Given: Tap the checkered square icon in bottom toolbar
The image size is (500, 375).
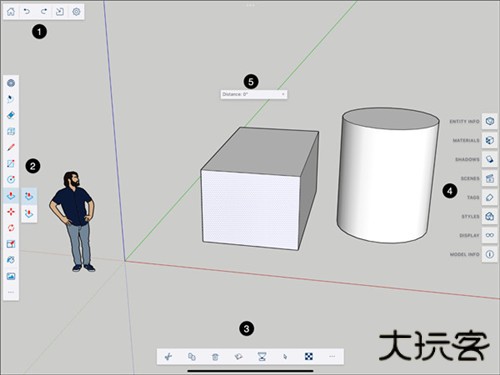Looking at the screenshot, I should tap(309, 357).
